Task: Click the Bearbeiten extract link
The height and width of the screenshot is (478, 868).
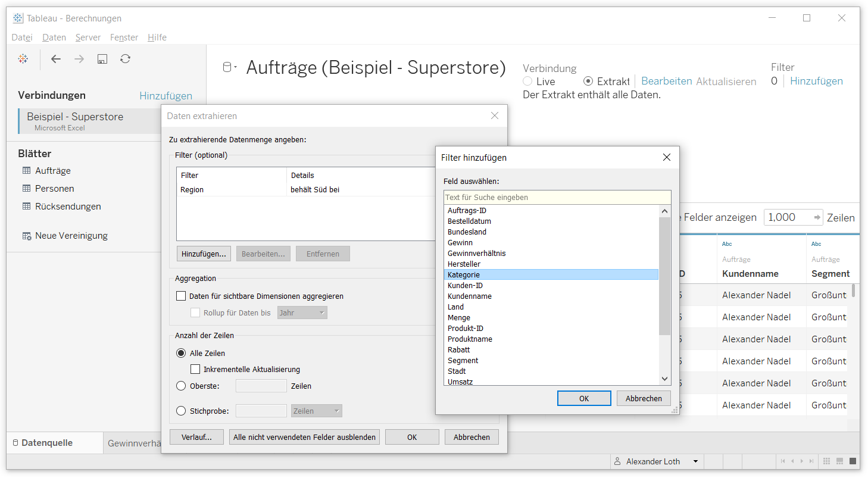Action: click(x=666, y=82)
